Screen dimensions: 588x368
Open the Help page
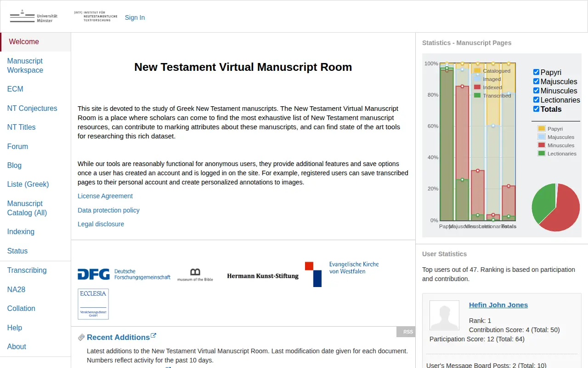15,328
